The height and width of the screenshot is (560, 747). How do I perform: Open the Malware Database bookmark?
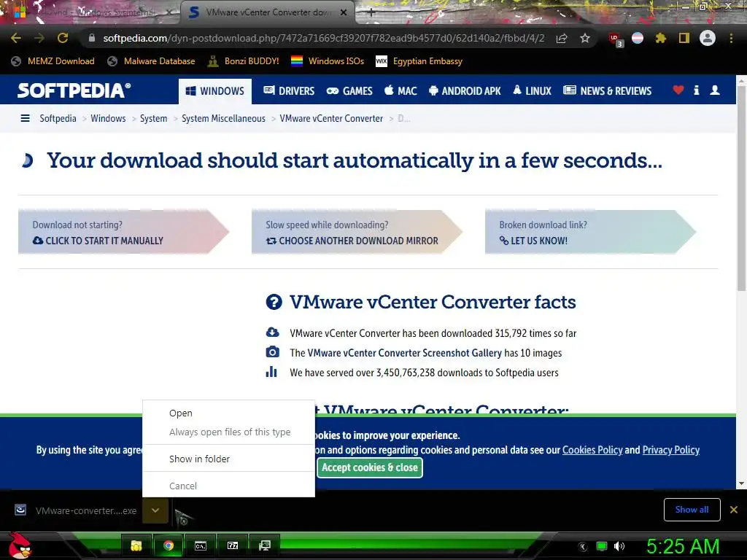152,61
